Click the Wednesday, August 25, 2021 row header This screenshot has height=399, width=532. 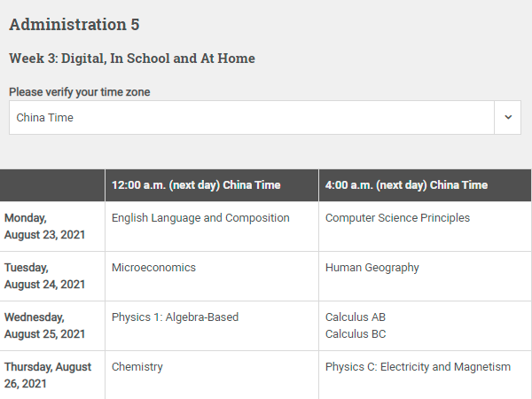44,325
